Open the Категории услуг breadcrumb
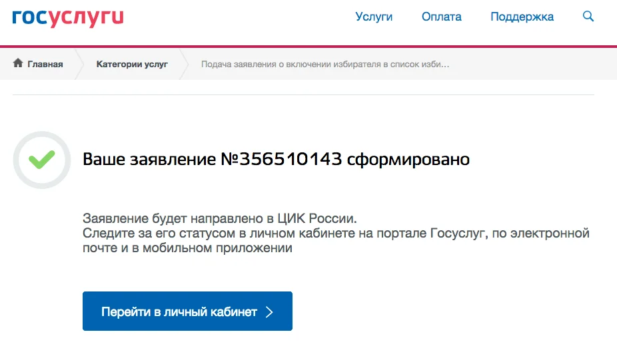Screen dimensions: 617x364 [132, 65]
